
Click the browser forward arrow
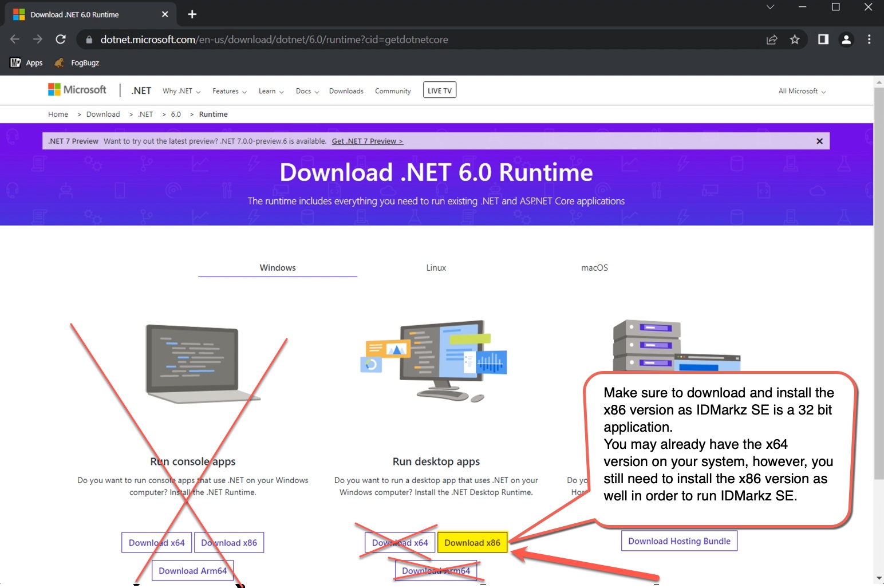point(38,40)
